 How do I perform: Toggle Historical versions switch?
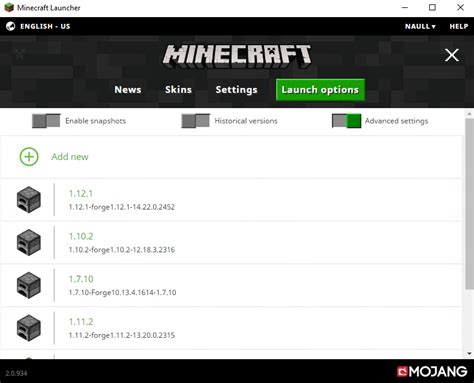(195, 121)
